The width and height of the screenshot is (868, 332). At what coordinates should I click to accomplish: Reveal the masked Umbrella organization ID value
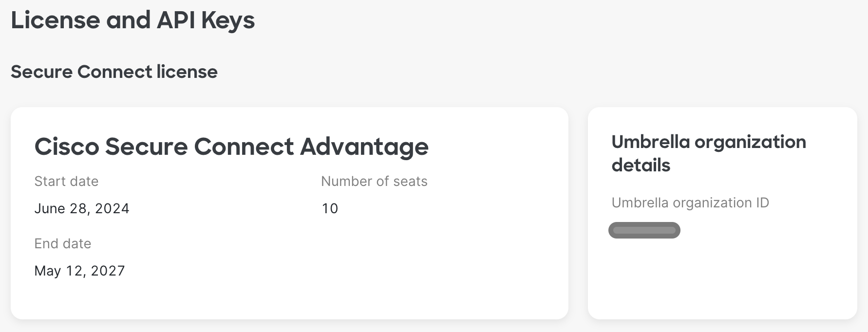coord(644,230)
